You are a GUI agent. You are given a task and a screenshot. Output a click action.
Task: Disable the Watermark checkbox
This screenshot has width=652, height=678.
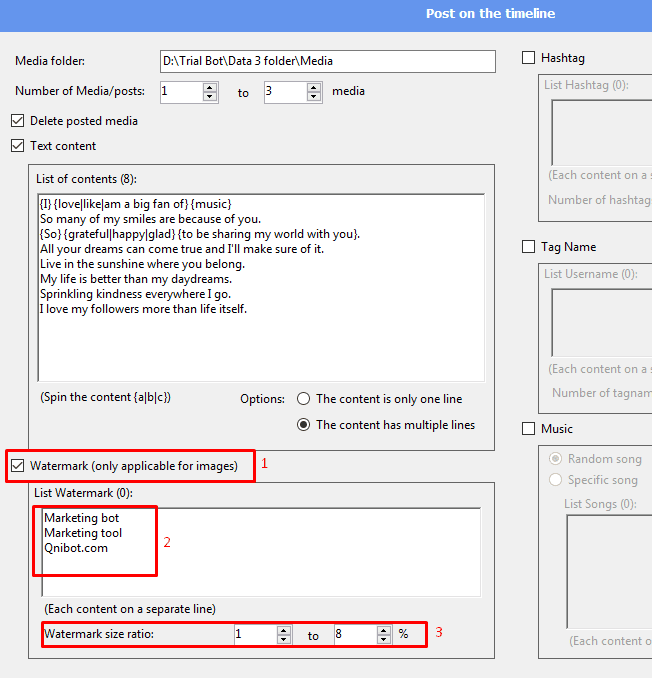point(17,465)
